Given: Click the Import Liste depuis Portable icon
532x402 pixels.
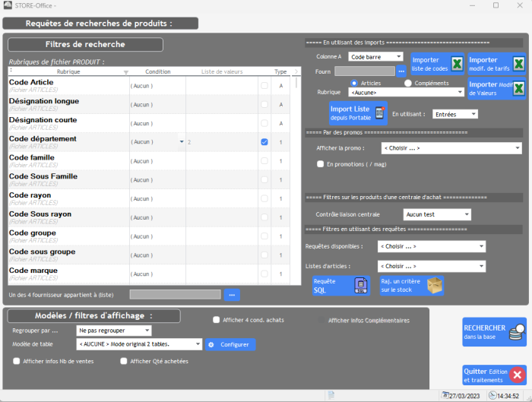Looking at the screenshot, I should (379, 113).
